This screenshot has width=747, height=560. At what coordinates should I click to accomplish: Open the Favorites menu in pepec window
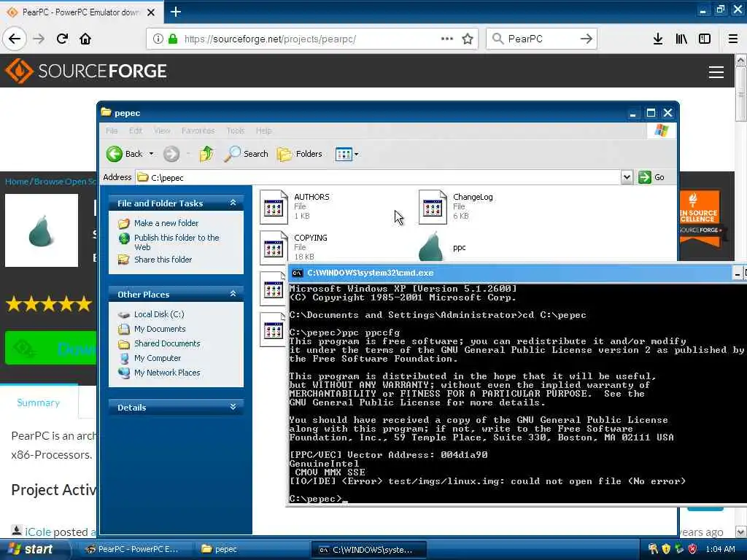pyautogui.click(x=198, y=131)
